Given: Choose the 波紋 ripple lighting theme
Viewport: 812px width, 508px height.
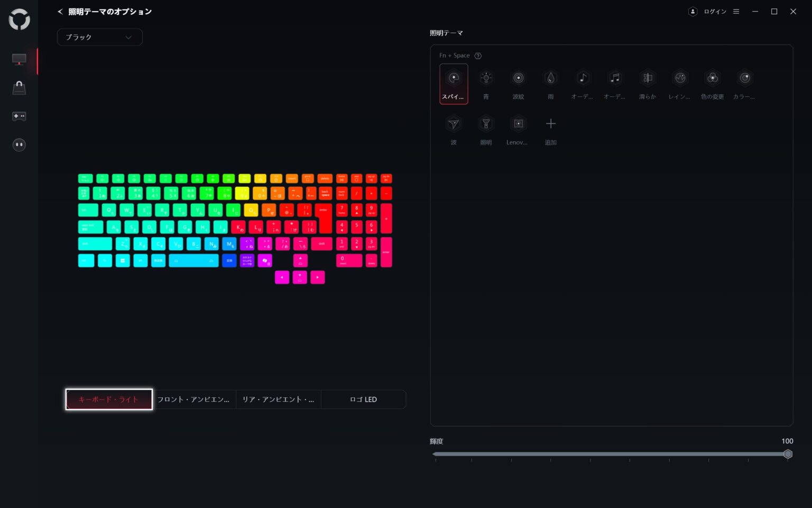Looking at the screenshot, I should pyautogui.click(x=518, y=78).
